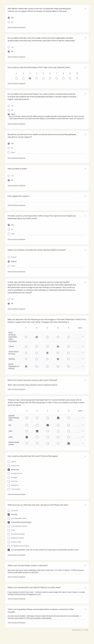This screenshot has height=644, width=94.
Task: Check rank 1 box for ADL
Action: pos(27,425)
